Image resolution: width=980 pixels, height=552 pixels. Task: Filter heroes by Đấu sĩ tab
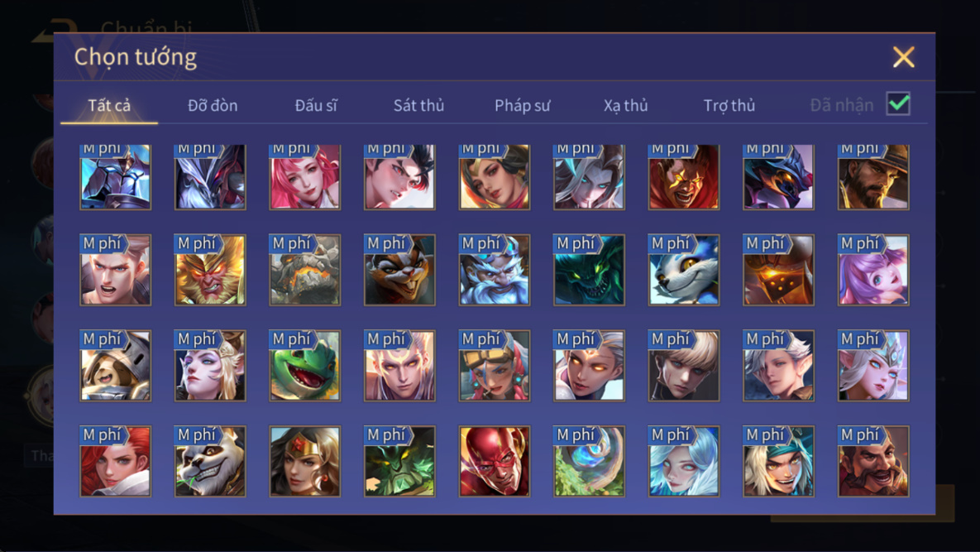point(316,105)
